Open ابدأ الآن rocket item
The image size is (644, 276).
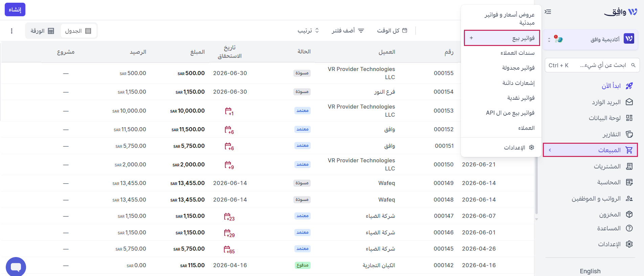[629, 86]
